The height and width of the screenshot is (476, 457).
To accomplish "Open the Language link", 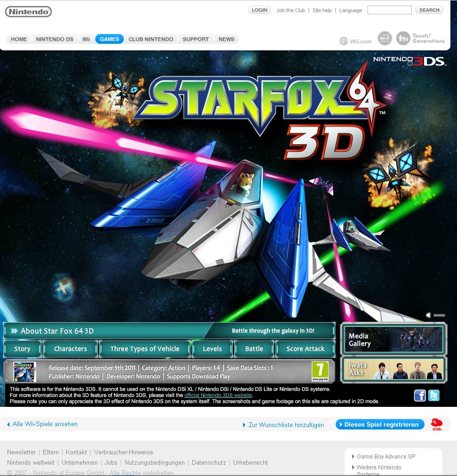I will (x=350, y=10).
